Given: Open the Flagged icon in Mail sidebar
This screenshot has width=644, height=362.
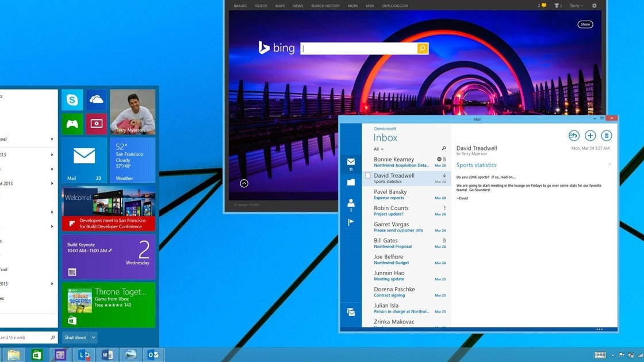Looking at the screenshot, I should (351, 222).
